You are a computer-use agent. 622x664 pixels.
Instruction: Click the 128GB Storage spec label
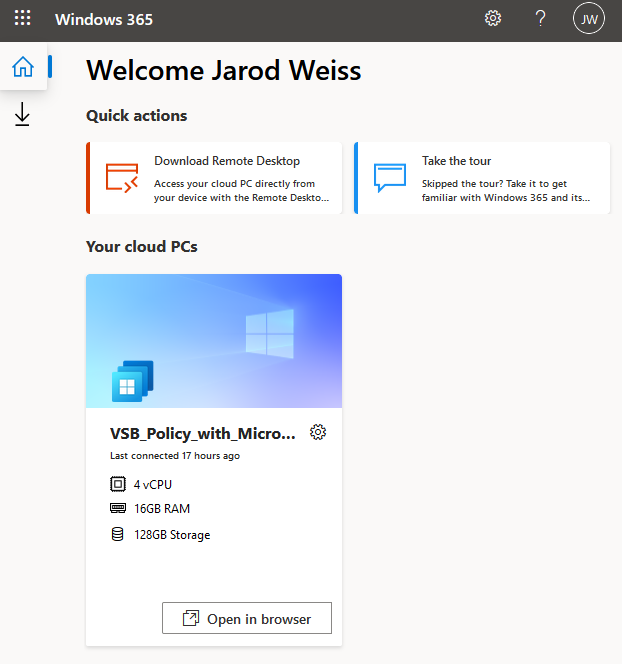[x=172, y=535]
